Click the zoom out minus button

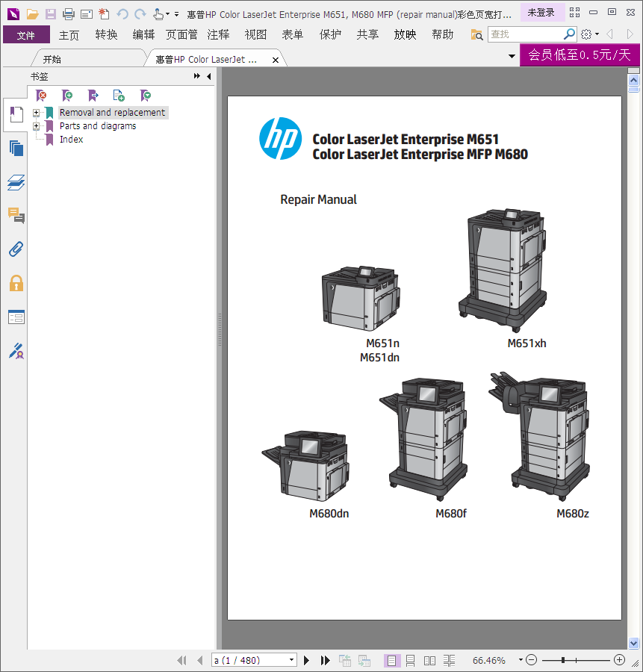point(531,660)
